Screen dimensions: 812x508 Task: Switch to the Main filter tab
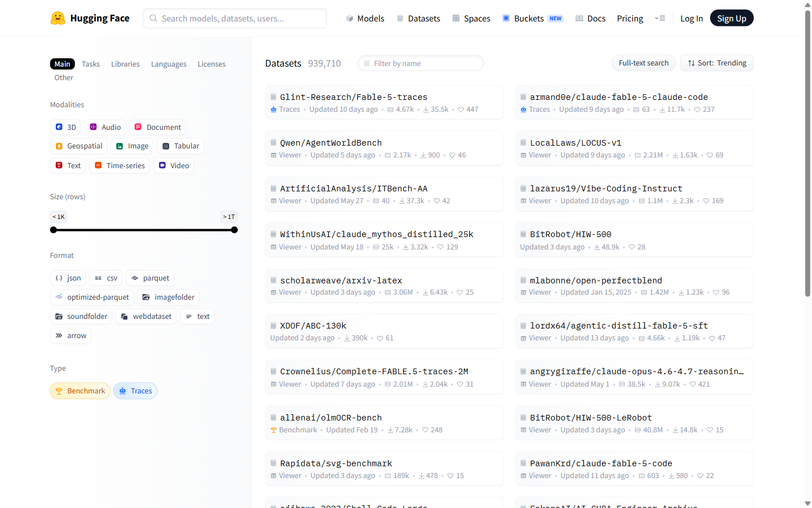coord(63,64)
